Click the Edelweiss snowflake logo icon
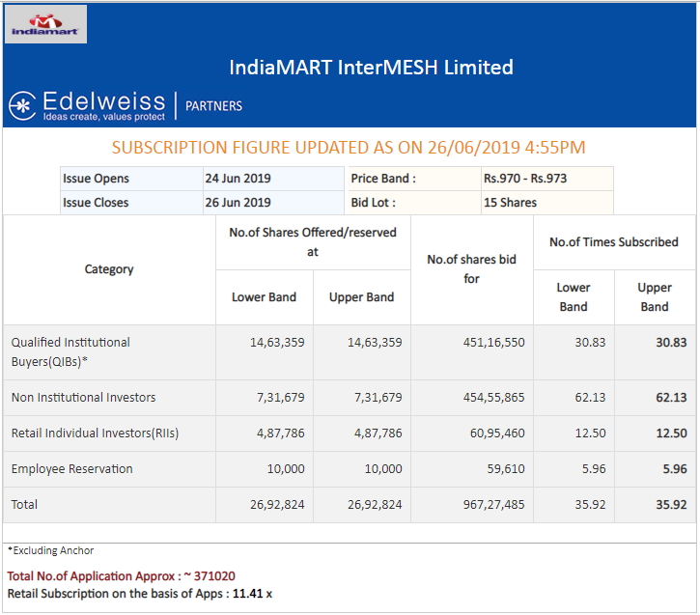 tap(22, 106)
